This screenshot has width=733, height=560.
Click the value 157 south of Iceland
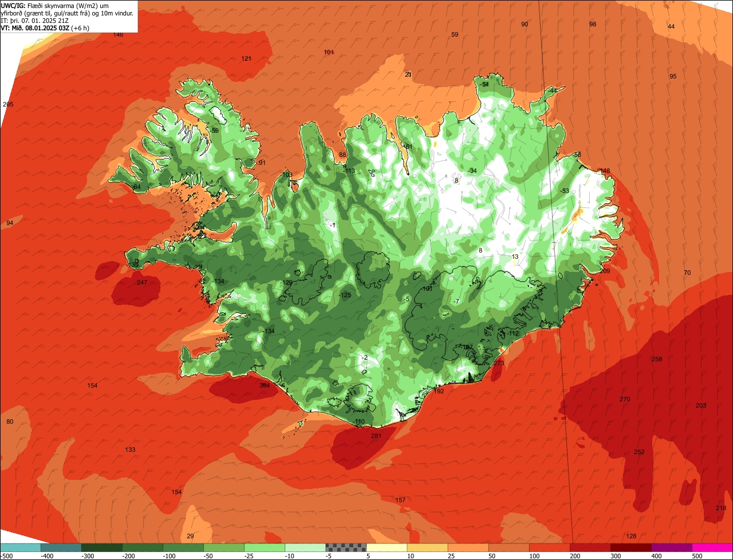coord(400,500)
